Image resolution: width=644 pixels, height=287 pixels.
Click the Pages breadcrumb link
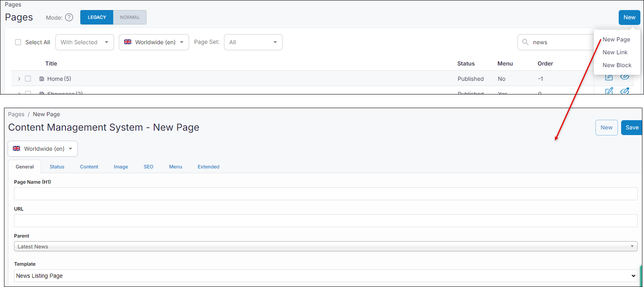click(16, 114)
